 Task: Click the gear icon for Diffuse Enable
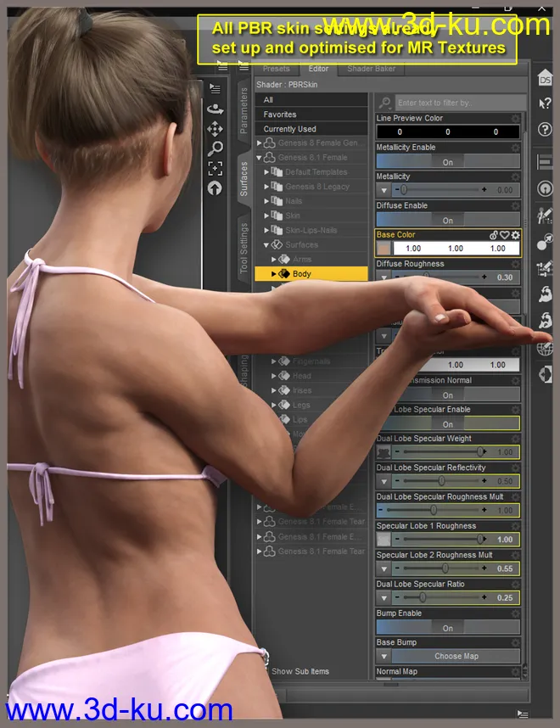[x=515, y=205]
